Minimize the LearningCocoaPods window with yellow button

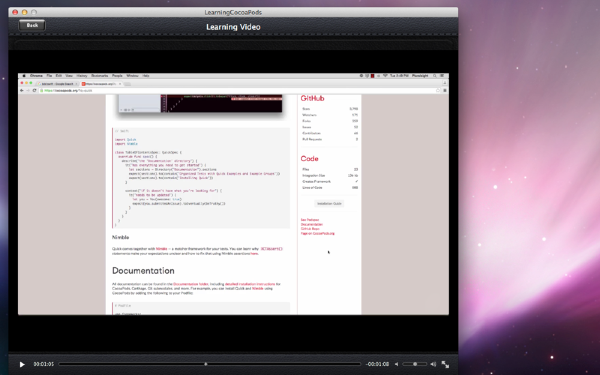pyautogui.click(x=24, y=12)
